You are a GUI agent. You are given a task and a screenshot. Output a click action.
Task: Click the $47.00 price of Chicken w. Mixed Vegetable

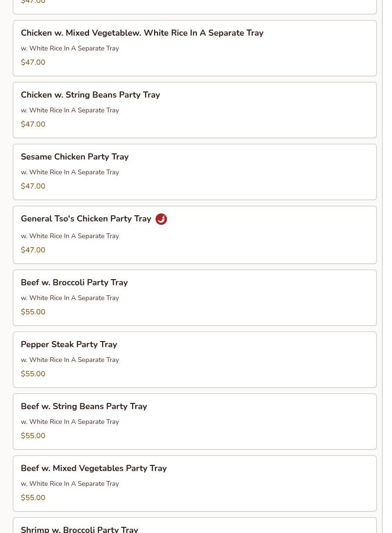33,62
